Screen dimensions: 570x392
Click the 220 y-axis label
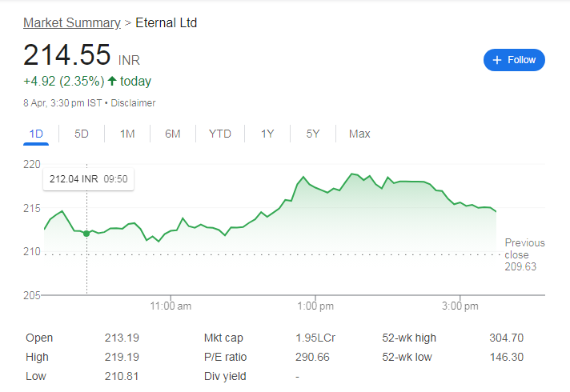(32, 164)
